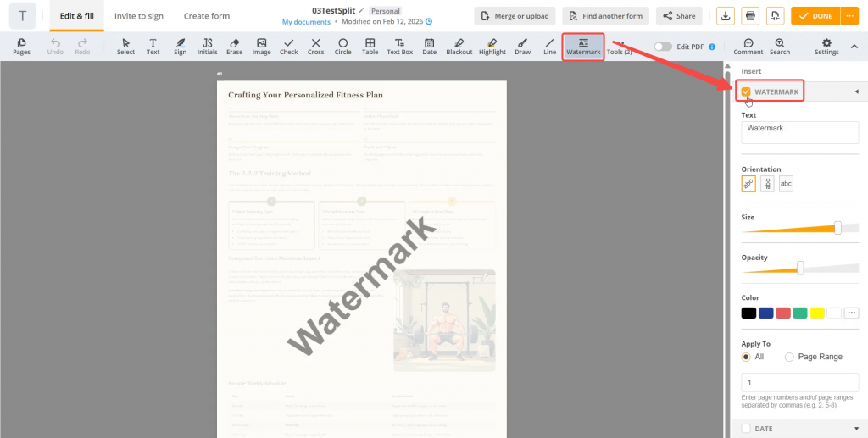Select the Page Range radio button
This screenshot has width=868, height=438.
789,357
